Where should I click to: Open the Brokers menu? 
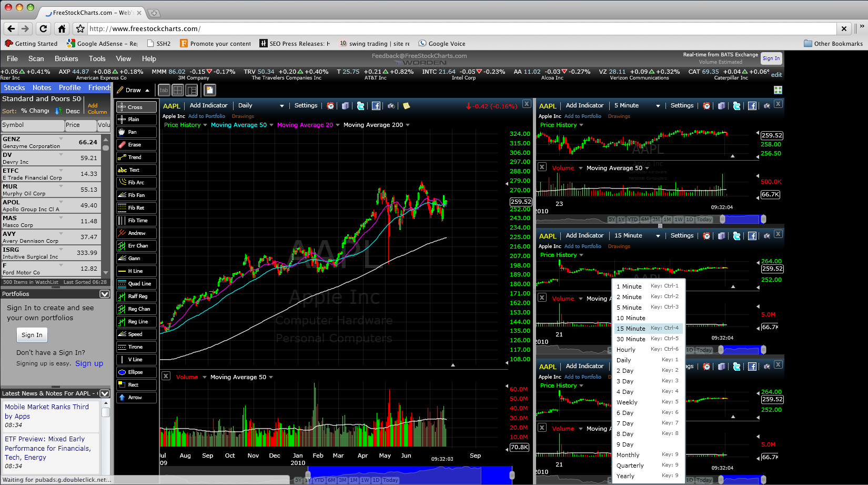coord(66,58)
